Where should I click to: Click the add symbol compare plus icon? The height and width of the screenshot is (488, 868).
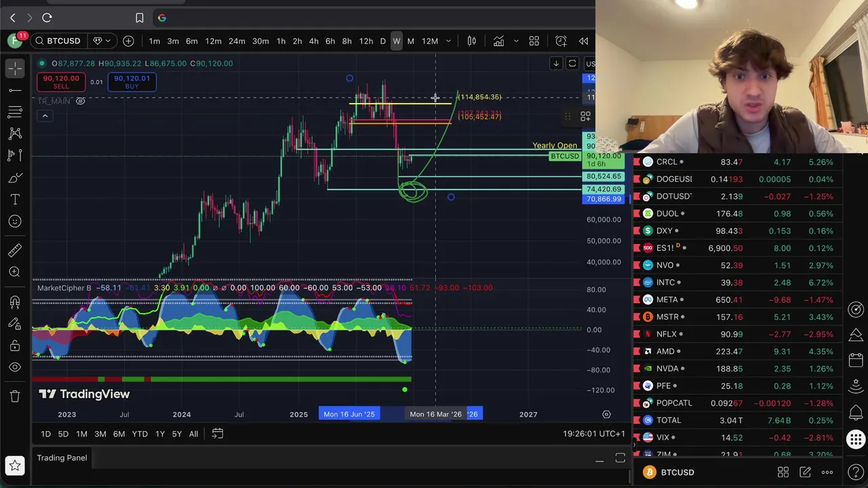pos(128,41)
